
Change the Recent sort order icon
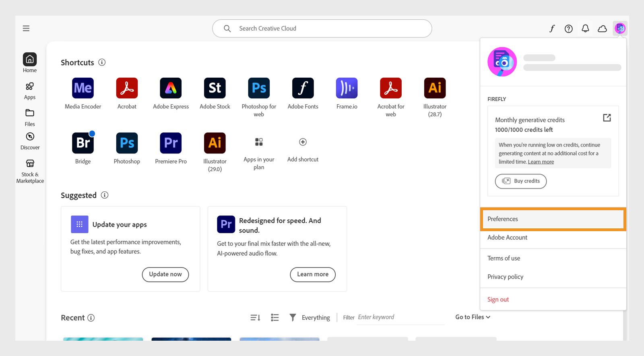coord(255,318)
